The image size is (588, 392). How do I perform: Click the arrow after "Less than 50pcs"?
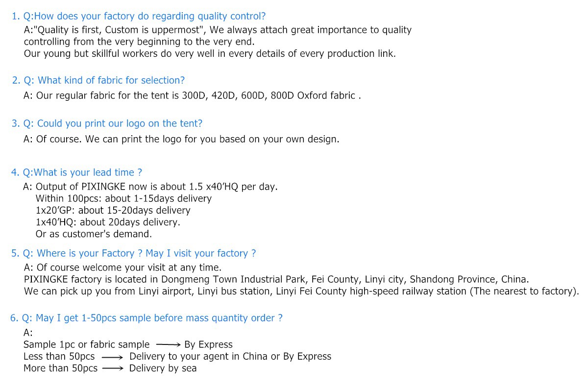pyautogui.click(x=112, y=357)
